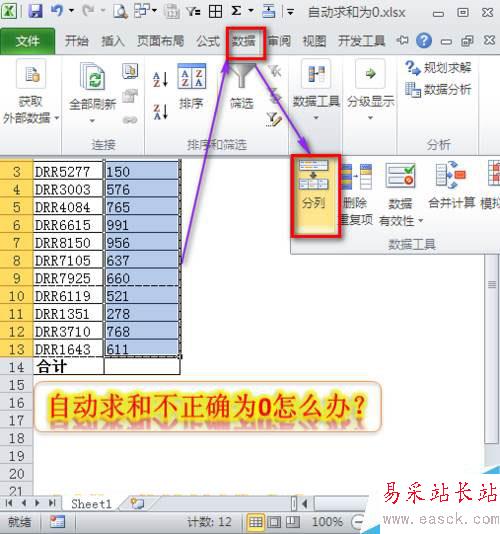Image resolution: width=500 pixels, height=534 pixels.
Task: Select the cell containing DRR6615
Action: (68, 224)
